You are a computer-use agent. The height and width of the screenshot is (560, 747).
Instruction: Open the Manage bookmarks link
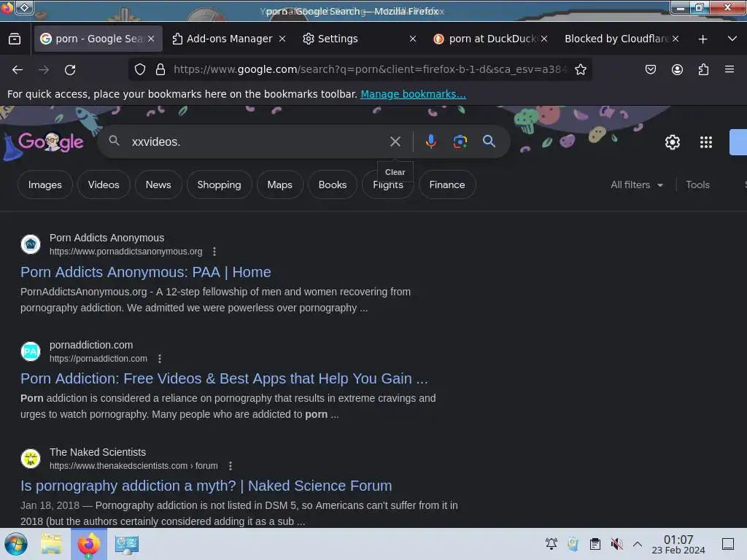click(413, 94)
